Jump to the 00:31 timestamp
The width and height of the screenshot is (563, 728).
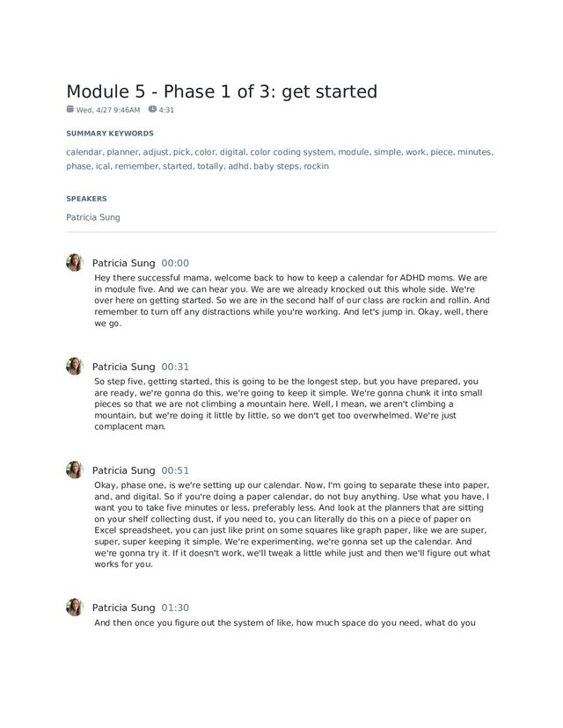pyautogui.click(x=175, y=367)
